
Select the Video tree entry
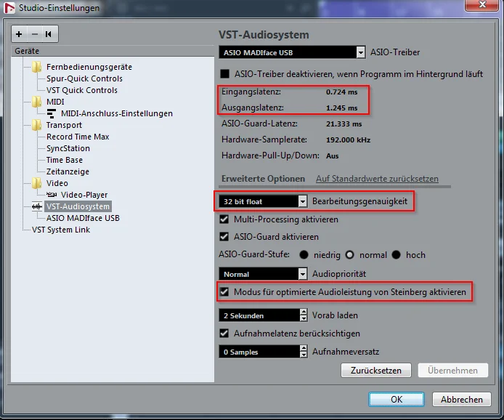tap(57, 183)
